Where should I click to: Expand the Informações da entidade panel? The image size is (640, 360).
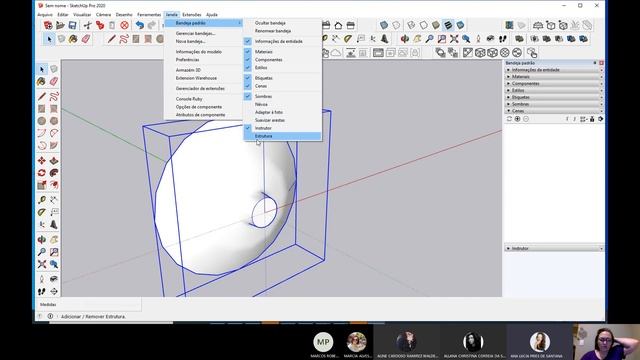(554, 70)
